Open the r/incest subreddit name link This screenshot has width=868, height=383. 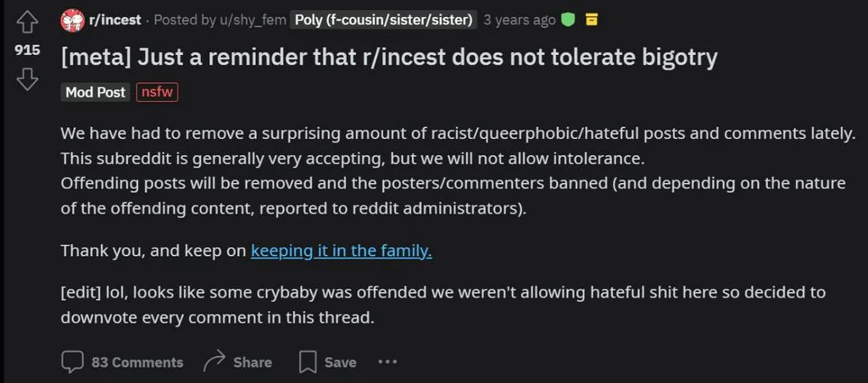[115, 20]
